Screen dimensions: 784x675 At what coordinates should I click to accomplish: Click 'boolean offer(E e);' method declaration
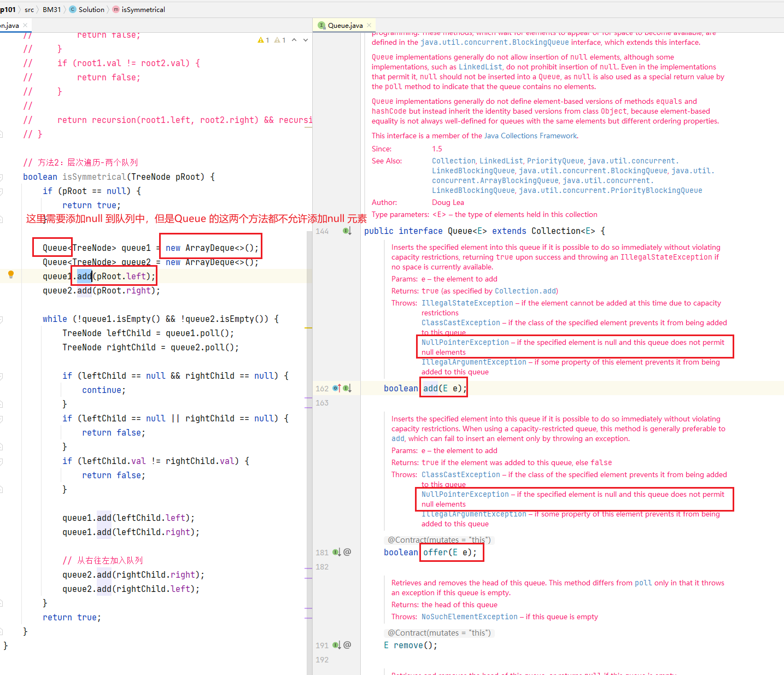tap(430, 552)
